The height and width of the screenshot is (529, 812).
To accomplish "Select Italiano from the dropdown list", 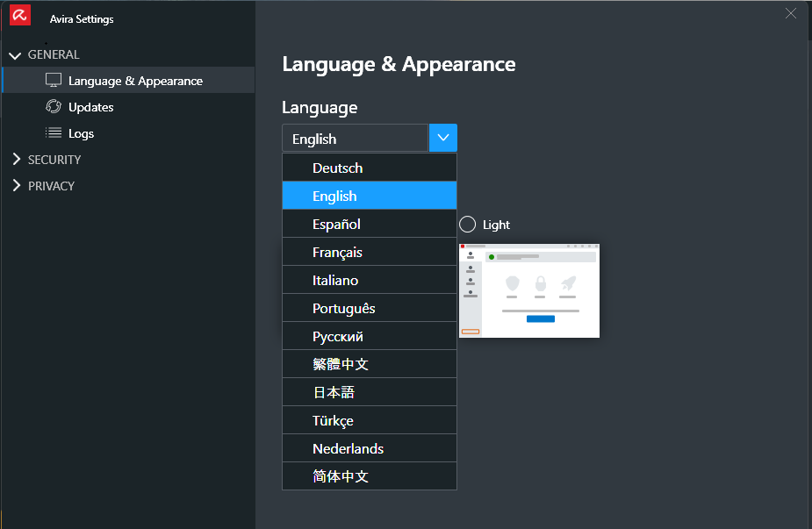I will (335, 280).
